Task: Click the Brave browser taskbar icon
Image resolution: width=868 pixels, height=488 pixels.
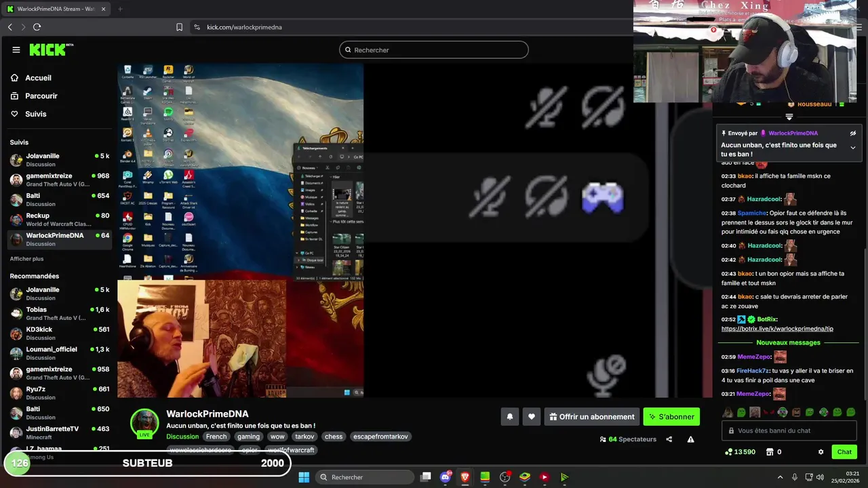Action: 465,477
